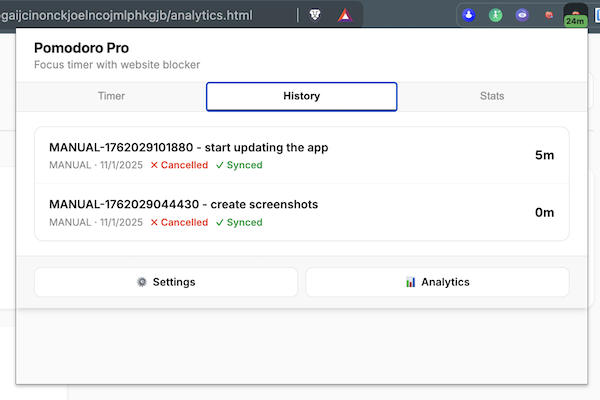Click the blue round extension icon
Image resolution: width=600 pixels, height=400 pixels.
pos(469,15)
